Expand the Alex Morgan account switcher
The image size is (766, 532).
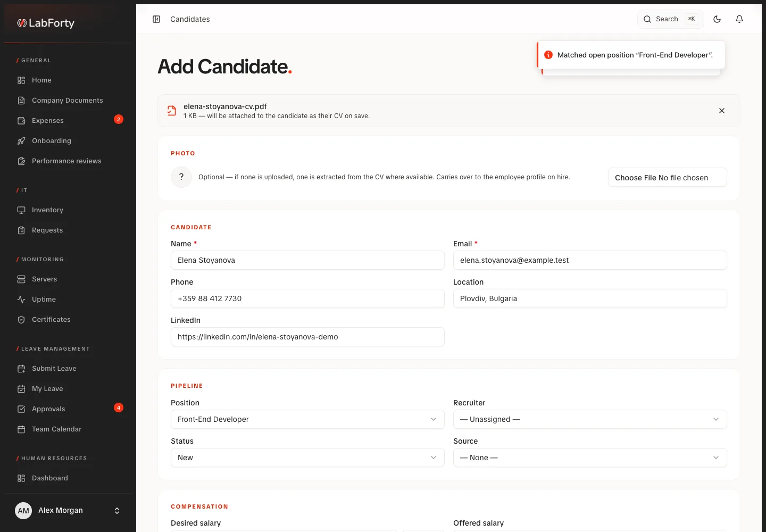(68, 511)
